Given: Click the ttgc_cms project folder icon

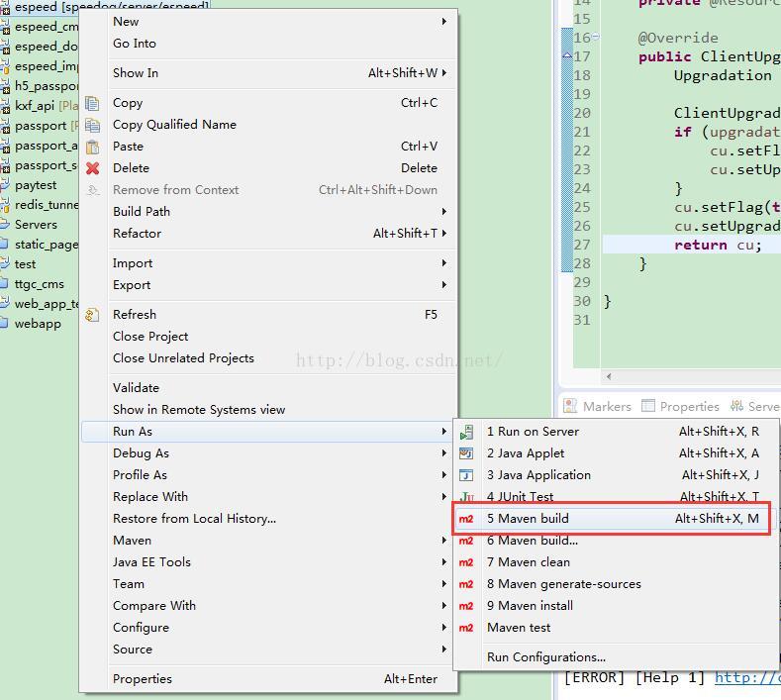Looking at the screenshot, I should click(x=5, y=283).
